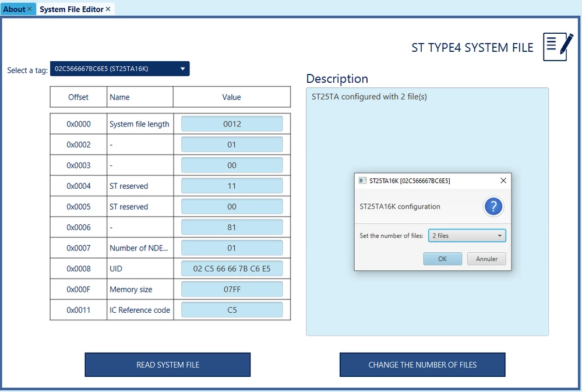The width and height of the screenshot is (582, 392).
Task: Click value field at offset 0x0002
Action: pos(232,145)
